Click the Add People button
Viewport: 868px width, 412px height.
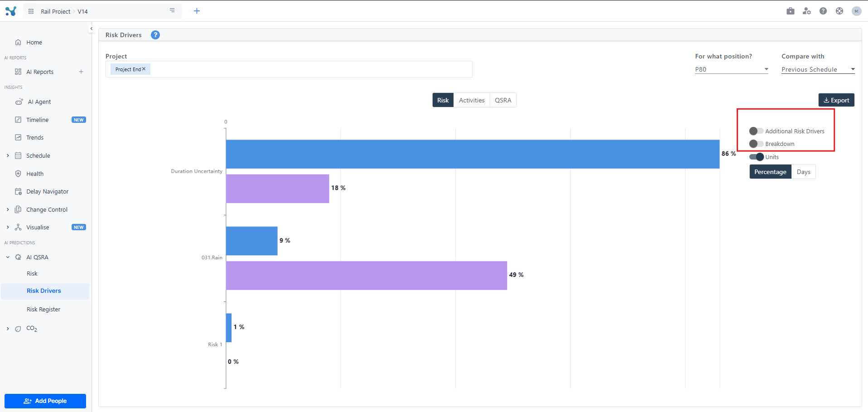click(45, 401)
